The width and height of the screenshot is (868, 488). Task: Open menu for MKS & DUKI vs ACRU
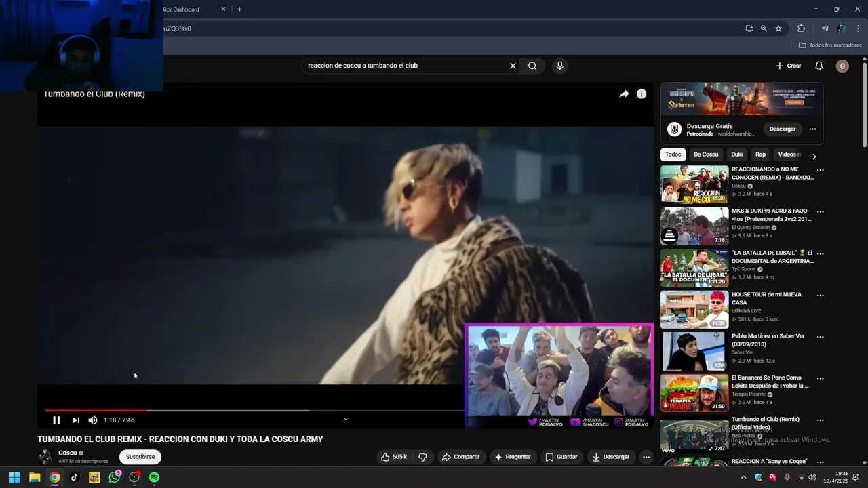click(820, 211)
